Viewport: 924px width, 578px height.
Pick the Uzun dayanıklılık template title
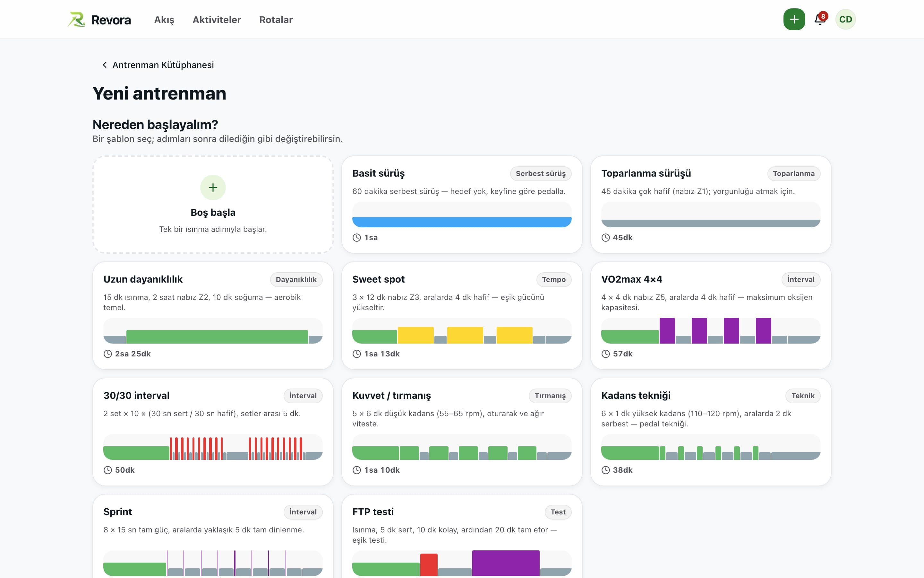pyautogui.click(x=143, y=279)
